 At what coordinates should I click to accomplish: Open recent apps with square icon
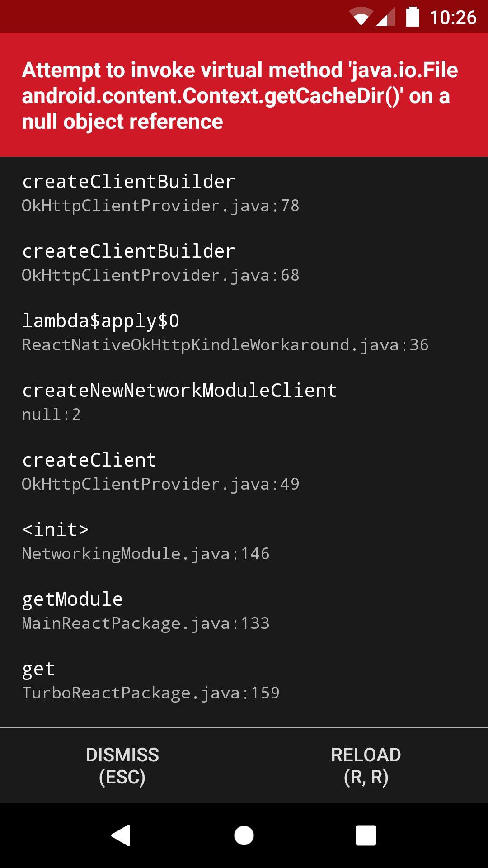(x=366, y=835)
